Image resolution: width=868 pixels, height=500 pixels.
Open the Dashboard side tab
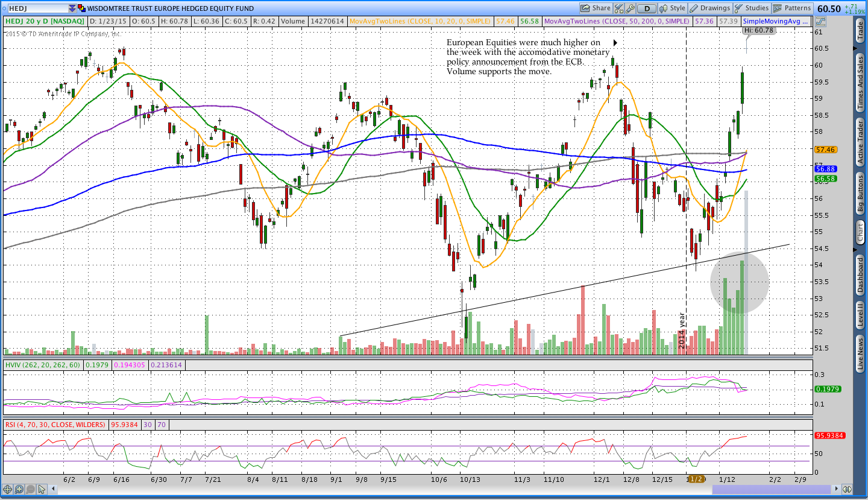pos(860,274)
